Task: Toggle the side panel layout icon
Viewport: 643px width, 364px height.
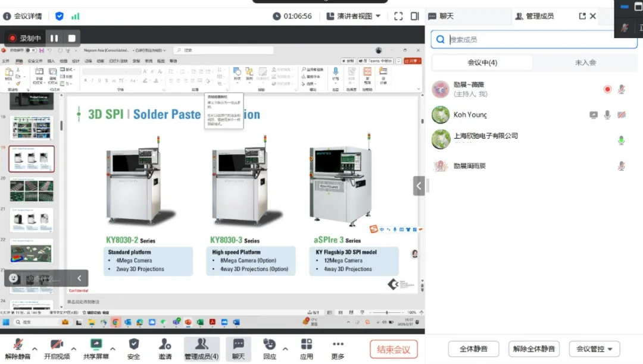Action: pyautogui.click(x=414, y=16)
